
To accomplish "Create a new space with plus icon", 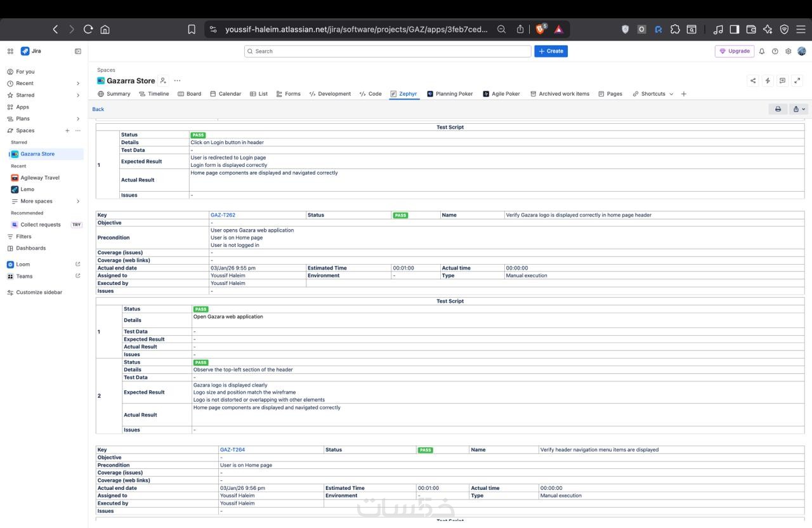I will (67, 131).
